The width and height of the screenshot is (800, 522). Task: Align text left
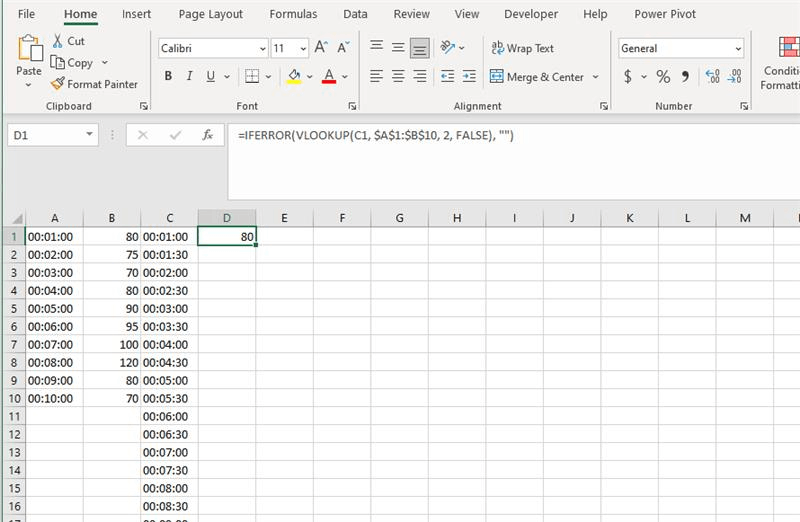point(377,77)
